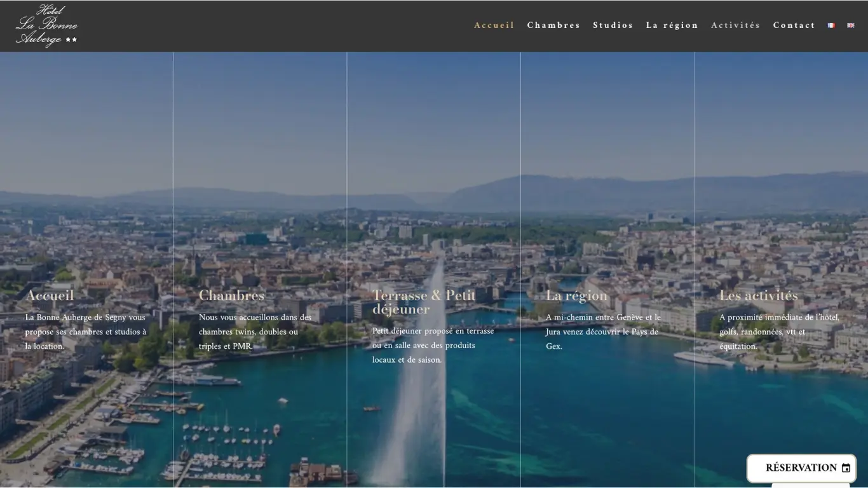Open the Les activités column heading
Viewport: 868px width, 488px height.
coord(758,295)
